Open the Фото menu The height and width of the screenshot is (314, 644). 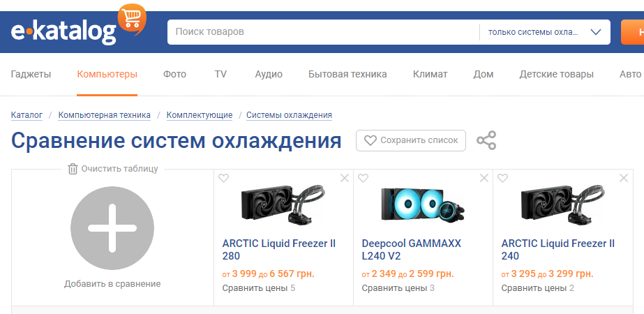[x=174, y=75]
